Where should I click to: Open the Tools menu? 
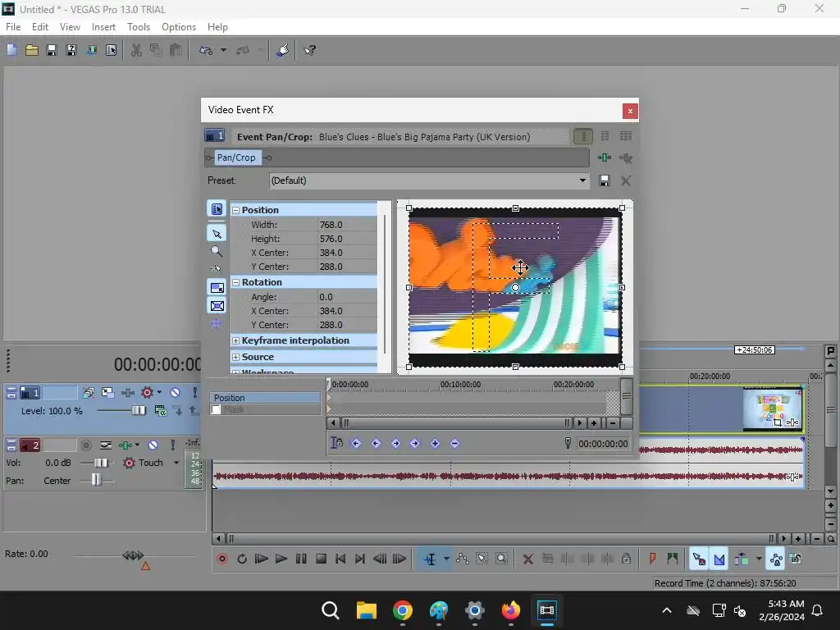(x=138, y=27)
